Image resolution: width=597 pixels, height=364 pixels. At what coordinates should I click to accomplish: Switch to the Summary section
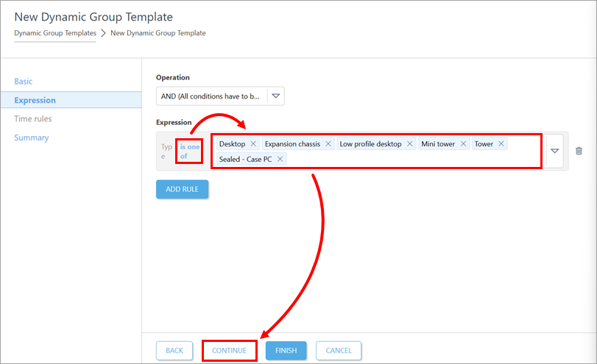tap(32, 138)
